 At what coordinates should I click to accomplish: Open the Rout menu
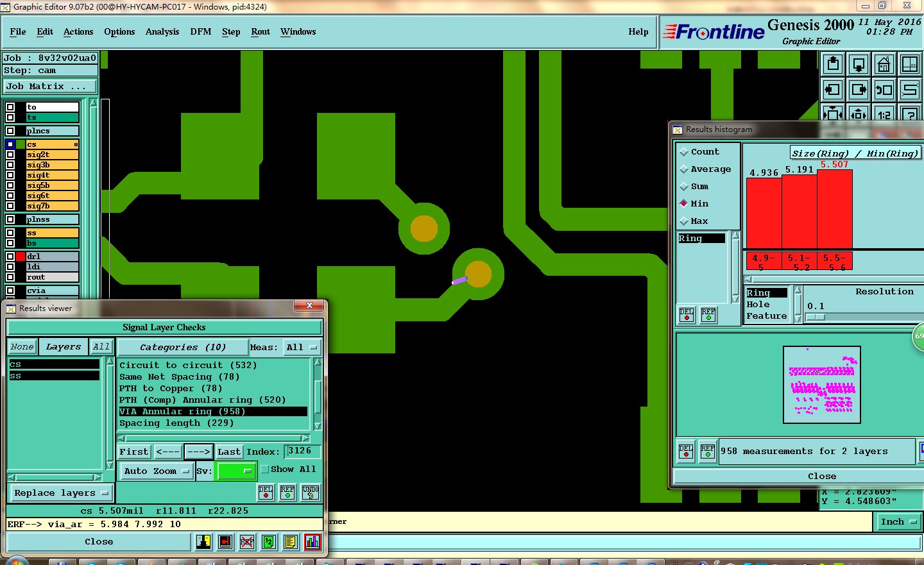point(261,32)
